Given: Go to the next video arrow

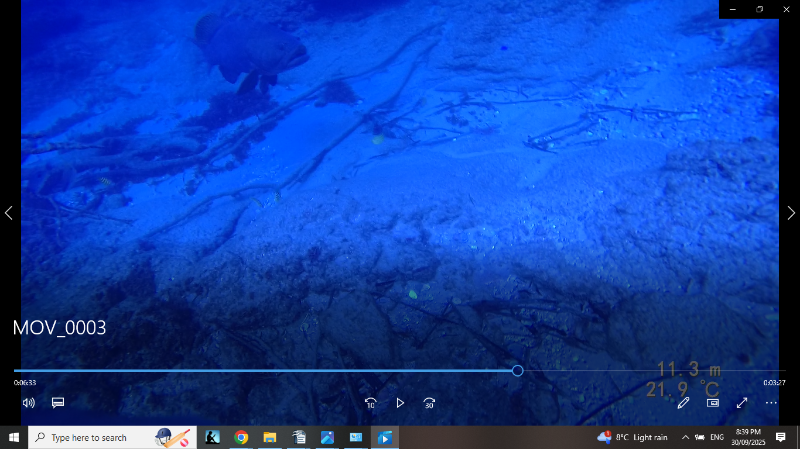Looking at the screenshot, I should coord(791,213).
